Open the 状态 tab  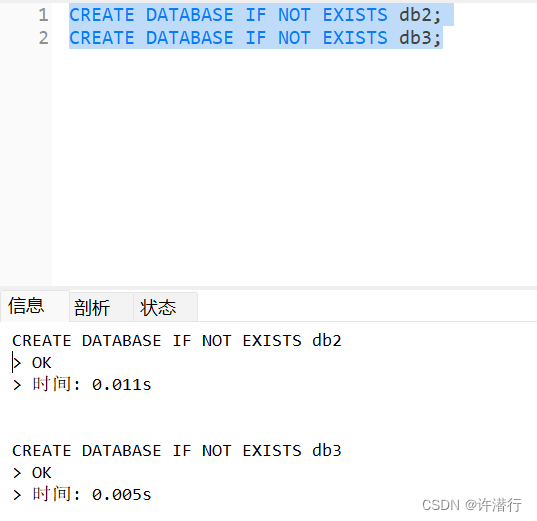click(165, 307)
